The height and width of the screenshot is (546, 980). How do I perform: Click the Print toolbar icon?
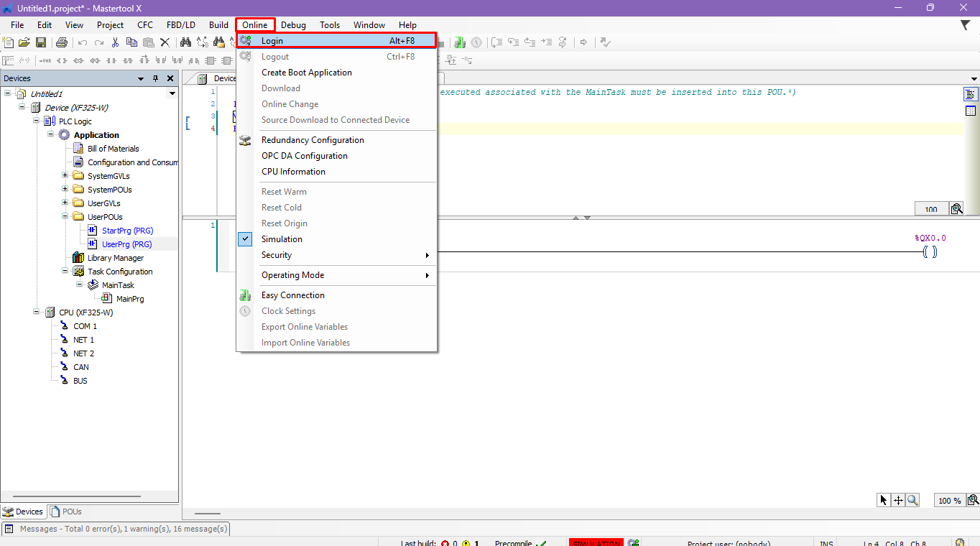(62, 42)
